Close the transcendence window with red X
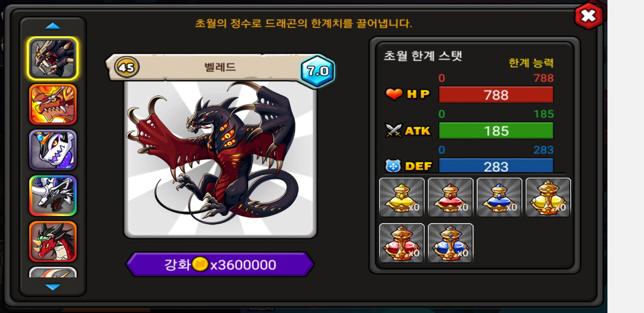 click(589, 16)
